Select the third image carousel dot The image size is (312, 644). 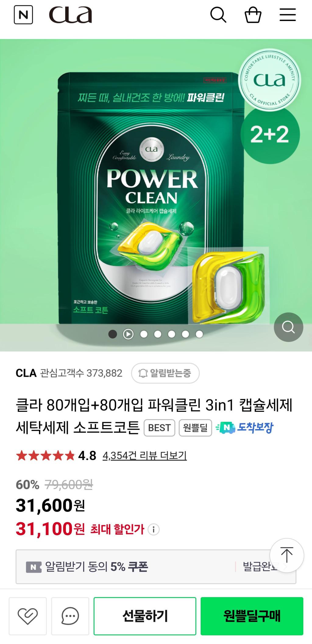[x=144, y=334]
